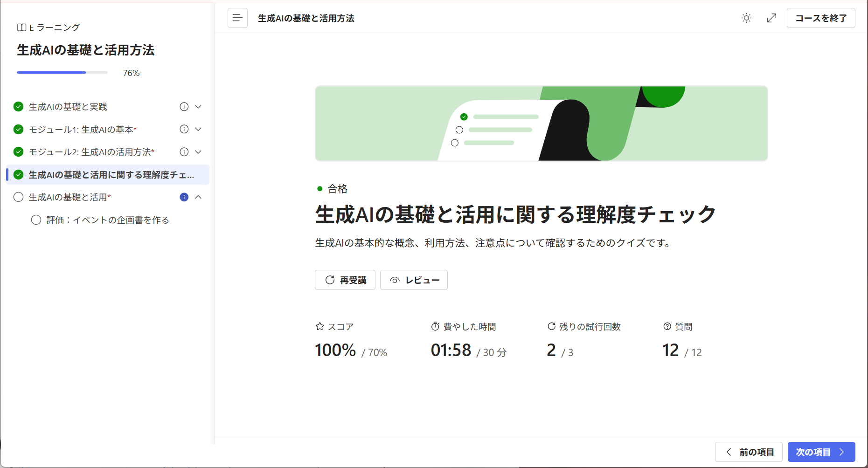Click the fullscreen expand arrows icon
This screenshot has width=868, height=468.
pos(772,18)
